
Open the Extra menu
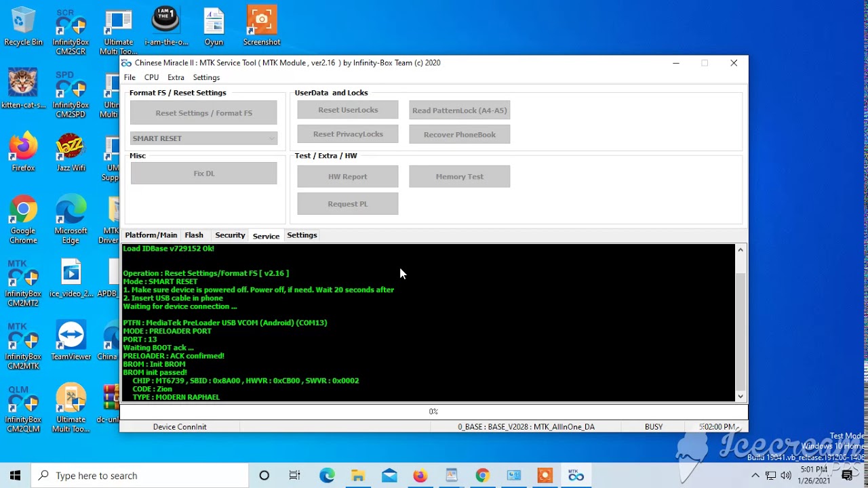click(x=176, y=77)
